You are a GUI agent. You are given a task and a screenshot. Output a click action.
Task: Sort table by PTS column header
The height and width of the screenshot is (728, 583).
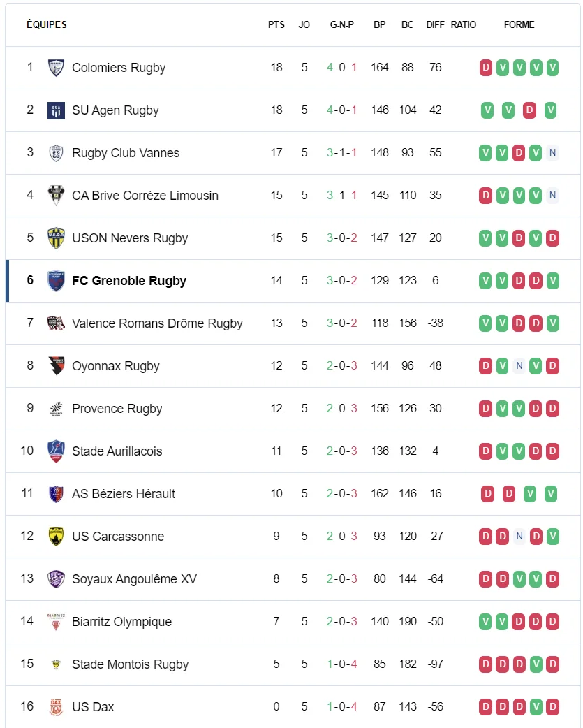[276, 24]
